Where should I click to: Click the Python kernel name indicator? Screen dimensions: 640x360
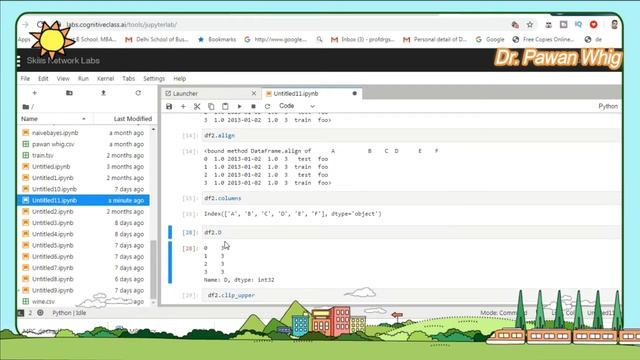coord(608,106)
